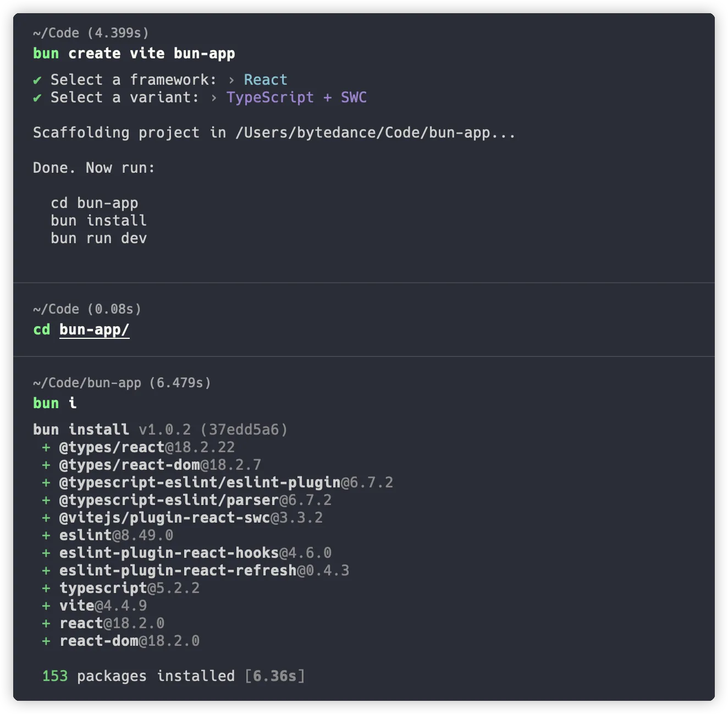Click the plus sign before vite@4.4.9
This screenshot has height=714, width=728.
(x=46, y=606)
